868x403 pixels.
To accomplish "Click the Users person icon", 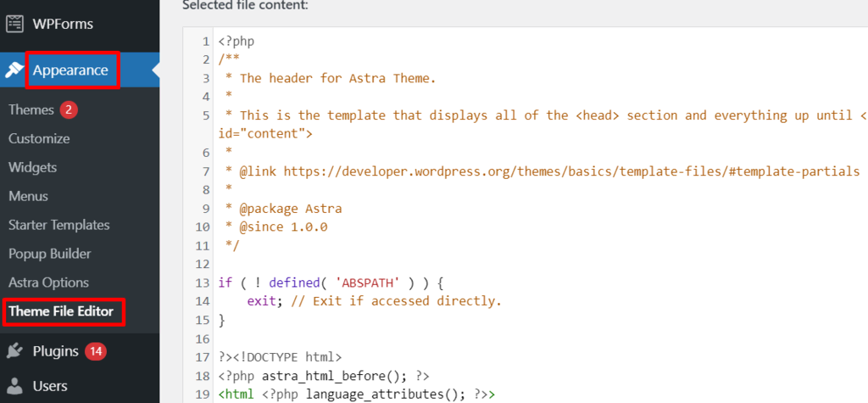I will (14, 386).
